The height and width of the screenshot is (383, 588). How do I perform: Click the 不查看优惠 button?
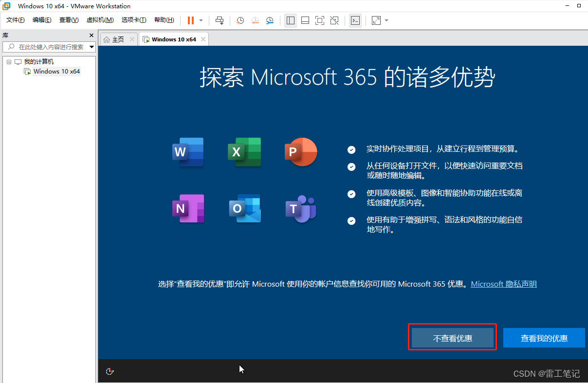(453, 338)
